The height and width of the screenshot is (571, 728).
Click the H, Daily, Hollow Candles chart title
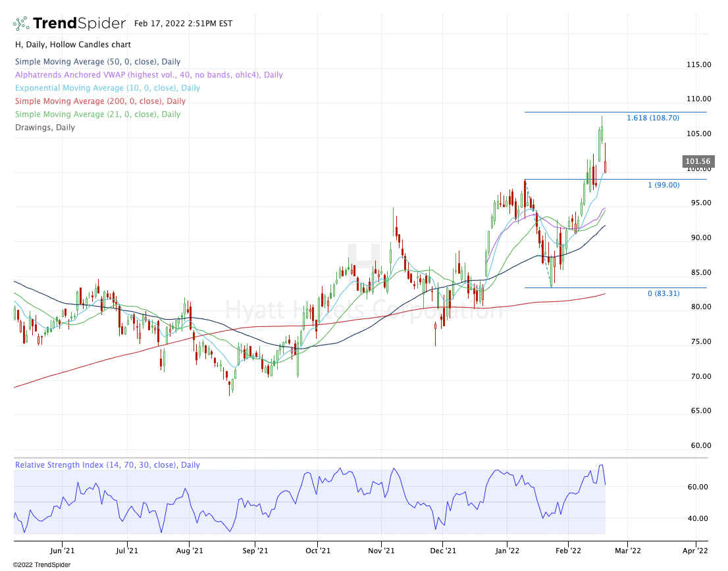pos(72,45)
